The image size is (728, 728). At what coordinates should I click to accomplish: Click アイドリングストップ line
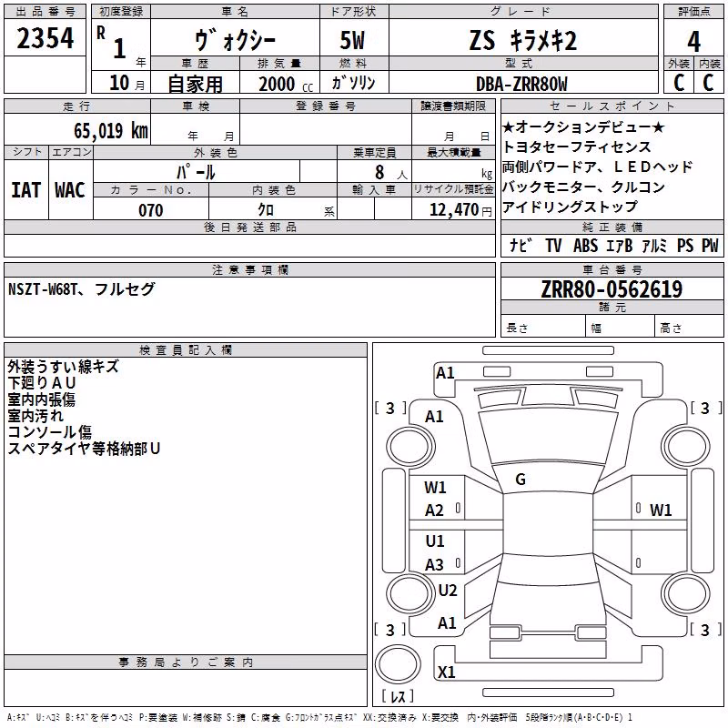[x=571, y=207]
